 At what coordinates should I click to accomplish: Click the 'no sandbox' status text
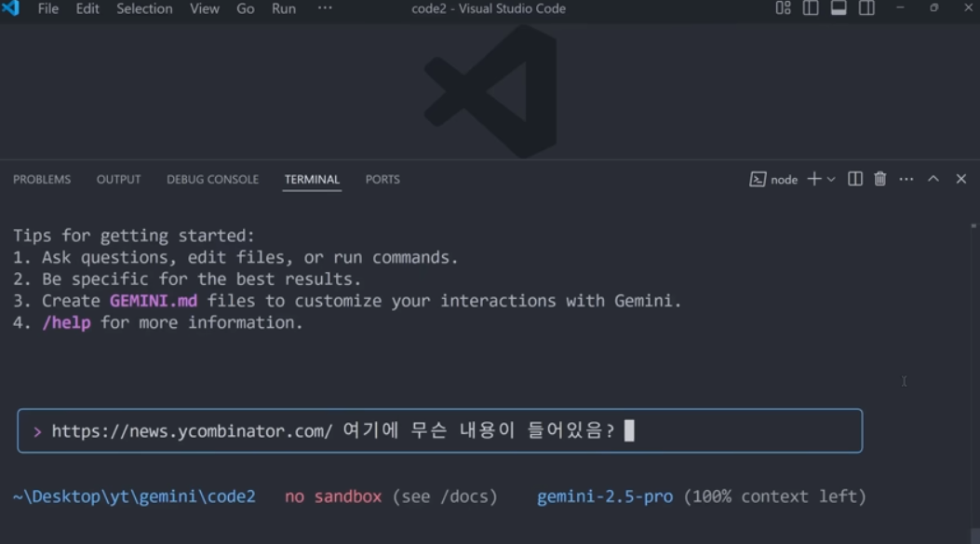click(333, 496)
